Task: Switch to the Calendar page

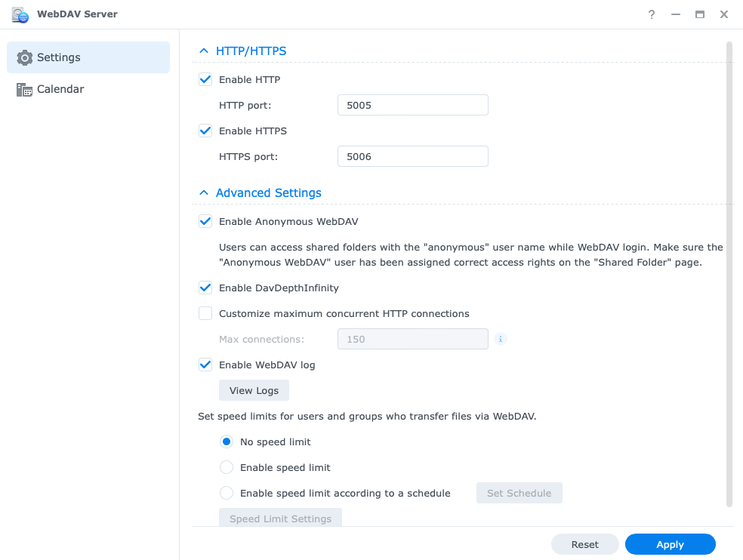Action: pyautogui.click(x=60, y=88)
